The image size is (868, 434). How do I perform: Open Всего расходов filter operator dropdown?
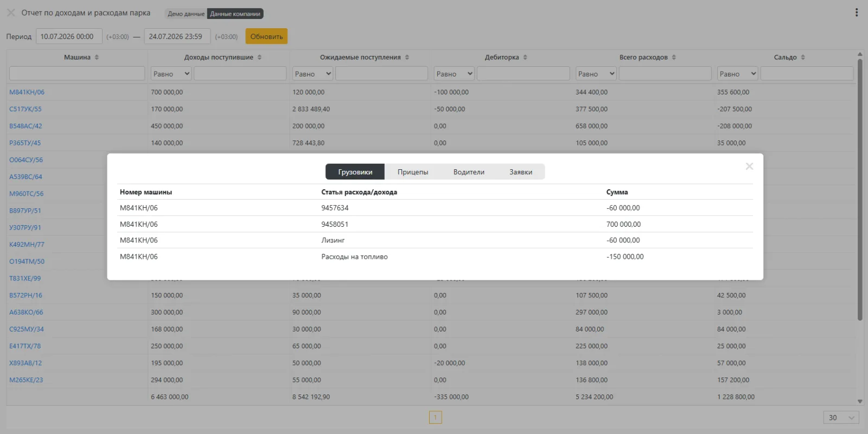[x=596, y=74]
